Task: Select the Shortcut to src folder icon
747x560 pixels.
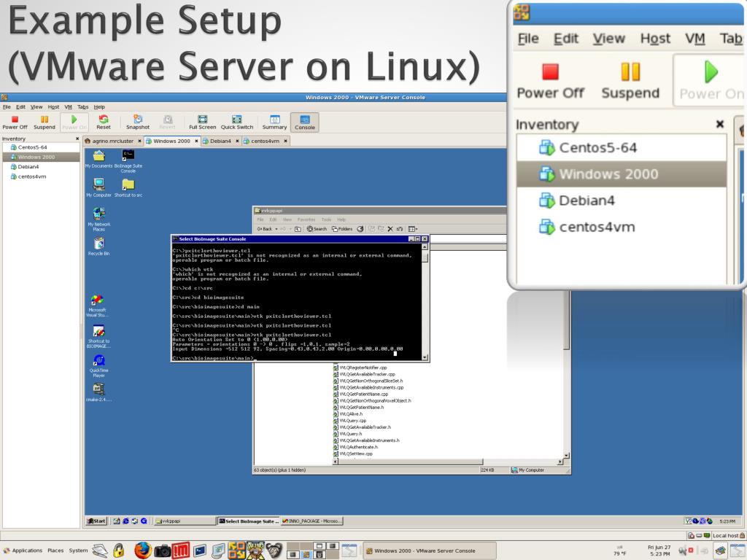Action: point(128,187)
